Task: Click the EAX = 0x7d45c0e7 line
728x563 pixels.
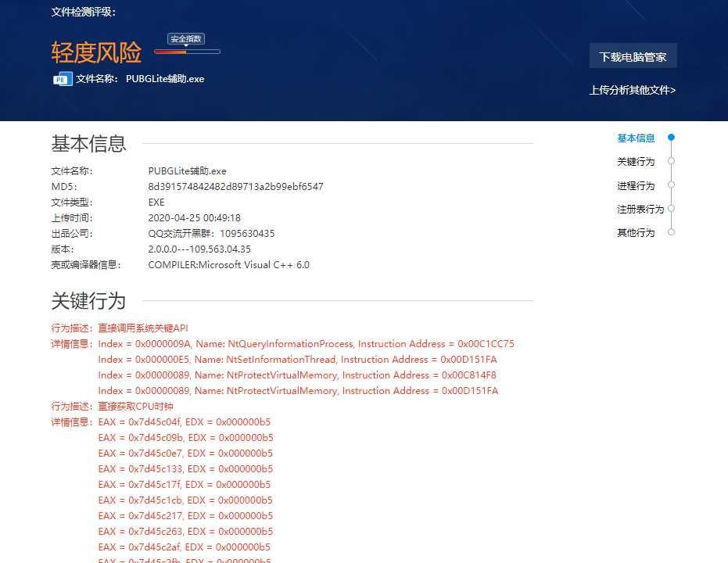Action: click(x=185, y=454)
